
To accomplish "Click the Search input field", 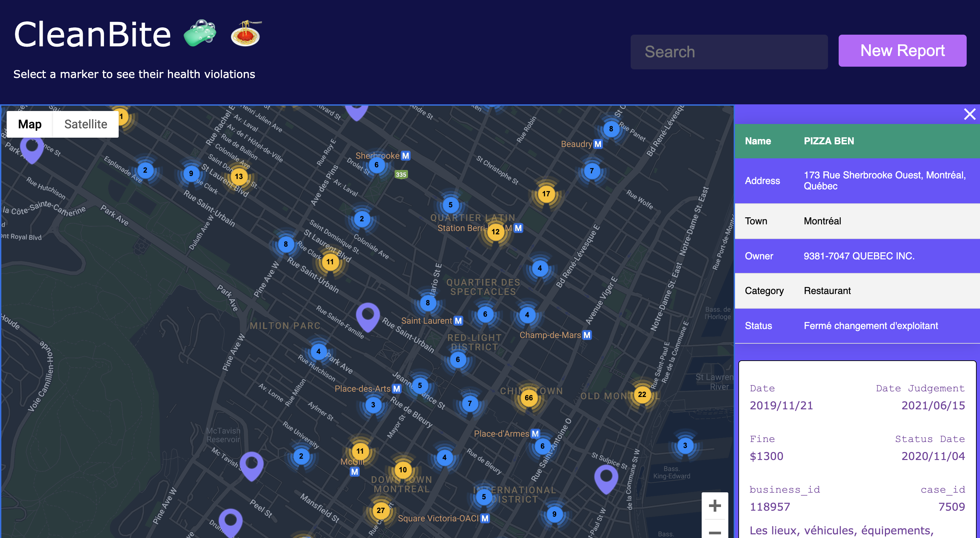I will coord(729,52).
